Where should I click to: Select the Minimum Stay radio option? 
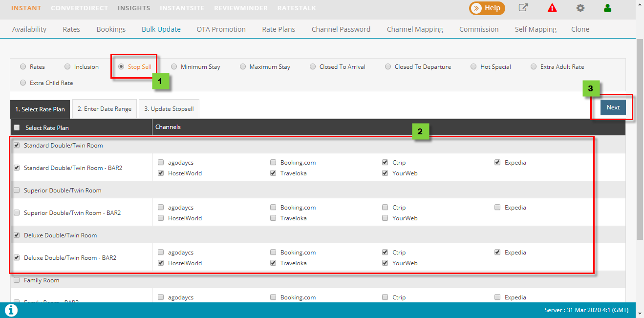point(174,67)
